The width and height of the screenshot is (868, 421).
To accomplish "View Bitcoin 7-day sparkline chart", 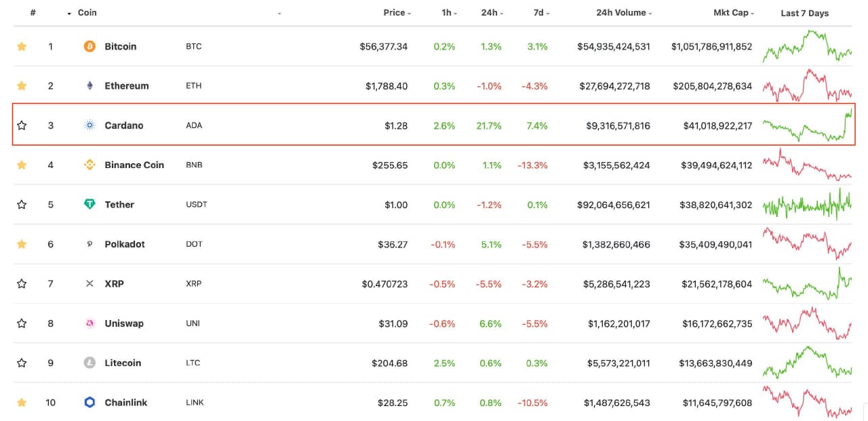I will pos(807,46).
